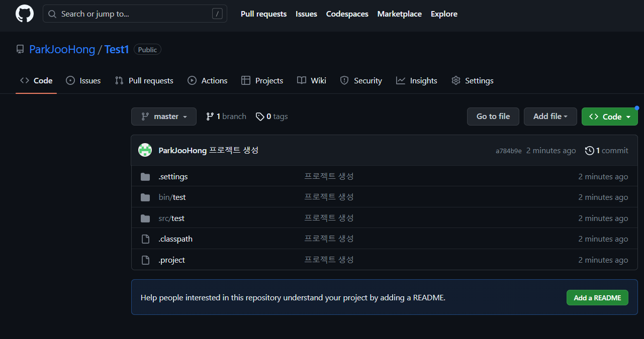This screenshot has width=644, height=339.
Task: Open the .settings folder
Action: [x=173, y=177]
